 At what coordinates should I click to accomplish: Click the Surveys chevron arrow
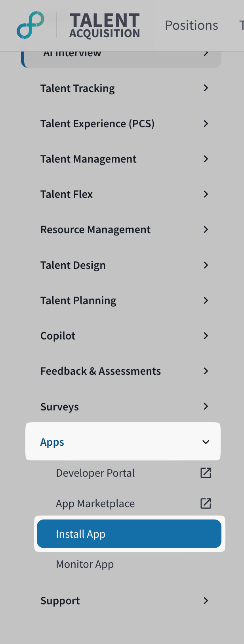[206, 406]
